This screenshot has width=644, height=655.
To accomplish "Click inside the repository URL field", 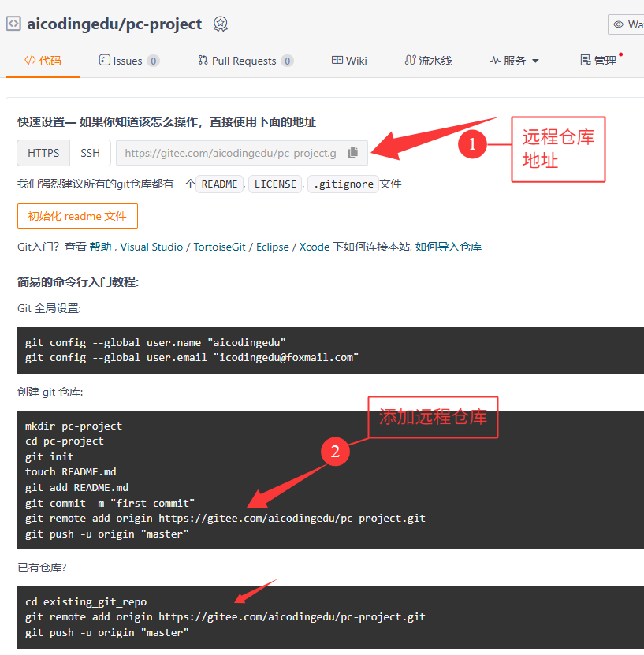I will [x=230, y=153].
